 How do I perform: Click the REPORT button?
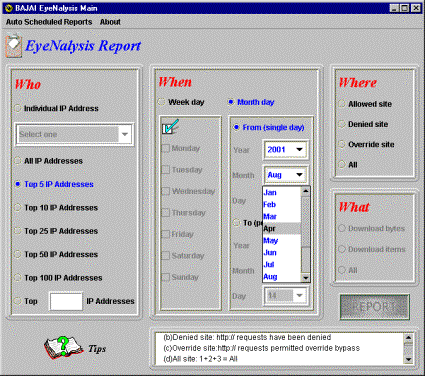point(374,307)
